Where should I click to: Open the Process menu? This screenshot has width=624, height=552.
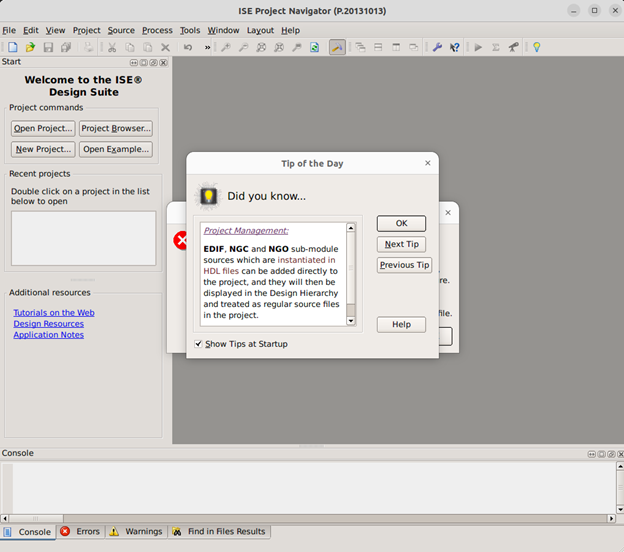[x=157, y=30]
